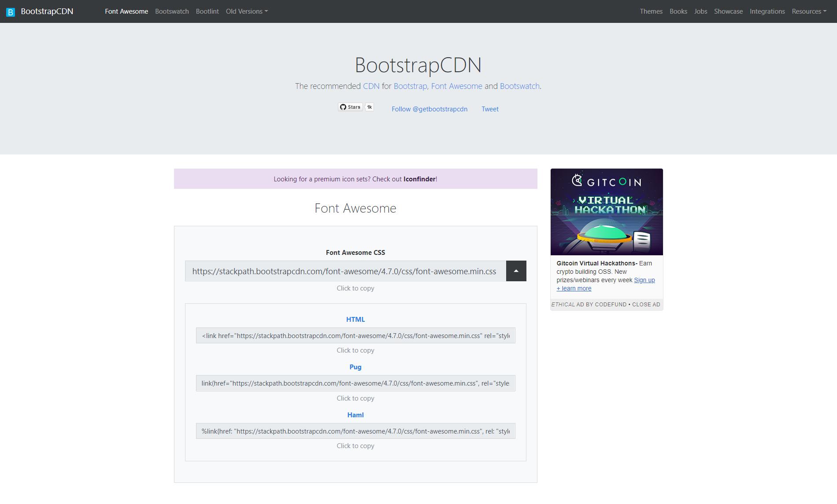Copy the Pug snippet field
The image size is (837, 504).
pos(356,383)
